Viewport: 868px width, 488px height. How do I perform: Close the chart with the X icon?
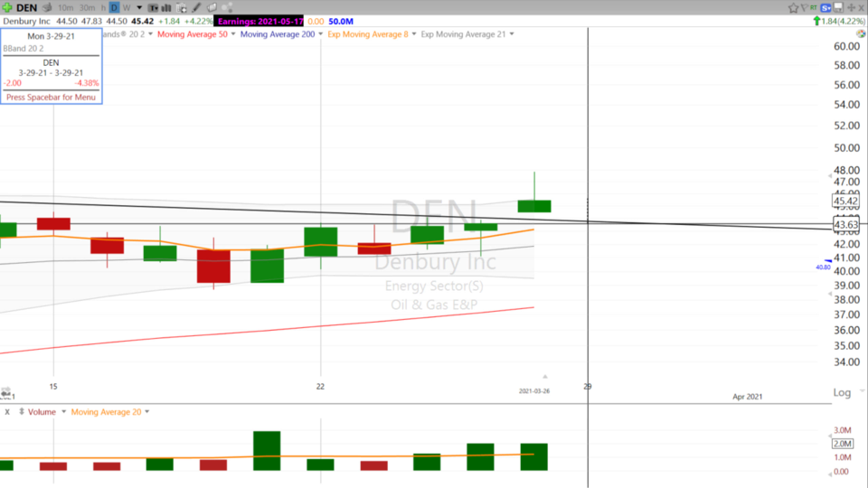coord(862,8)
